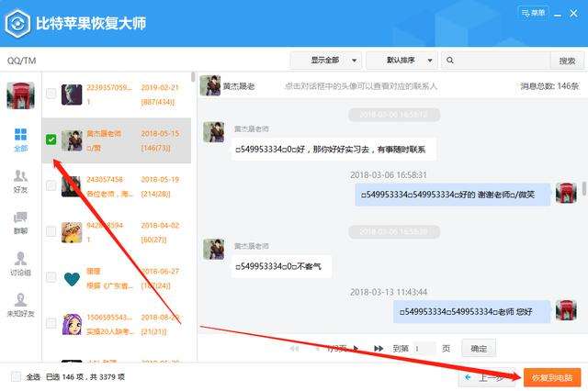The width and height of the screenshot is (588, 391).
Task: Check the box for contact 243357458
Action: tap(51, 185)
